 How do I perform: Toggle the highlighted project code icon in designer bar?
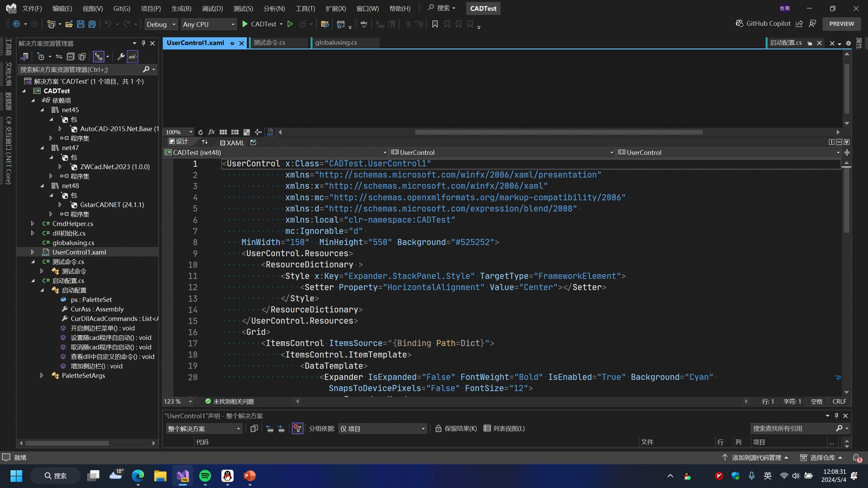270,132
